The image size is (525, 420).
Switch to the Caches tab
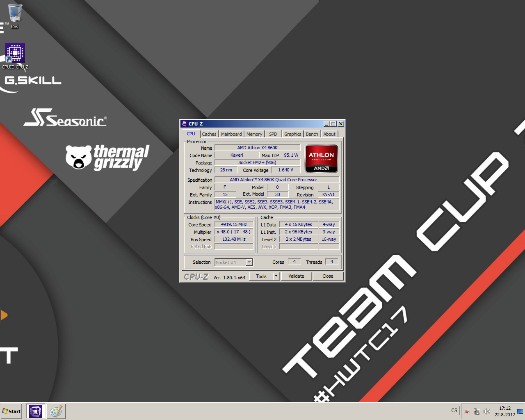(x=209, y=134)
